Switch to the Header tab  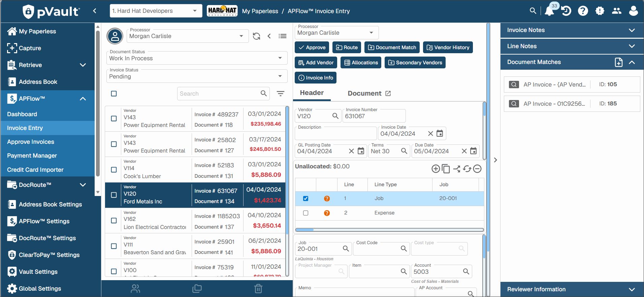(312, 93)
